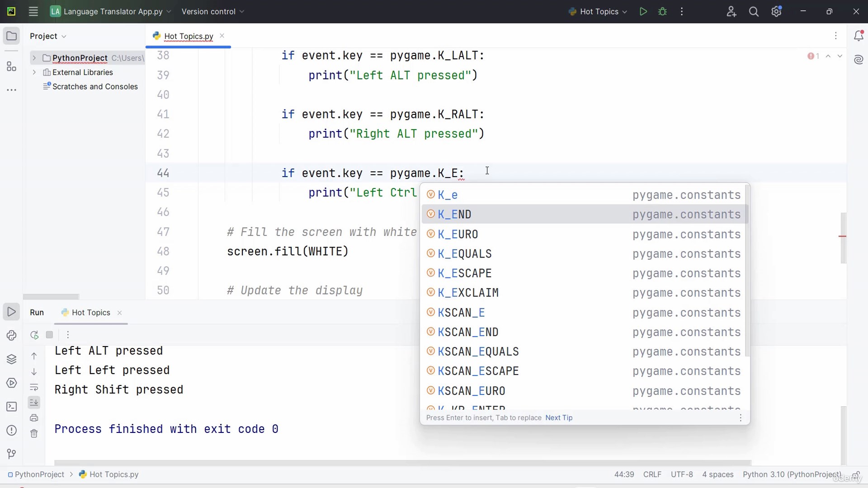Image resolution: width=868 pixels, height=488 pixels.
Task: Open Language Translator App.py project dropdown
Action: pyautogui.click(x=111, y=12)
